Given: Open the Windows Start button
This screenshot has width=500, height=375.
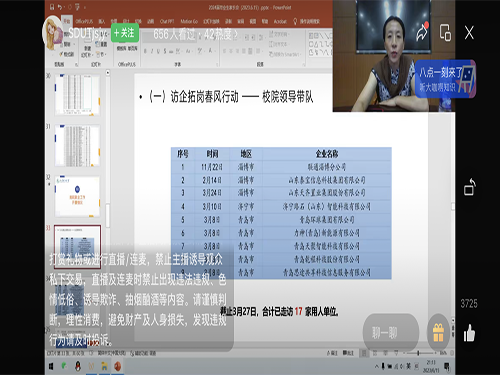Looking at the screenshot, I should (51, 366).
